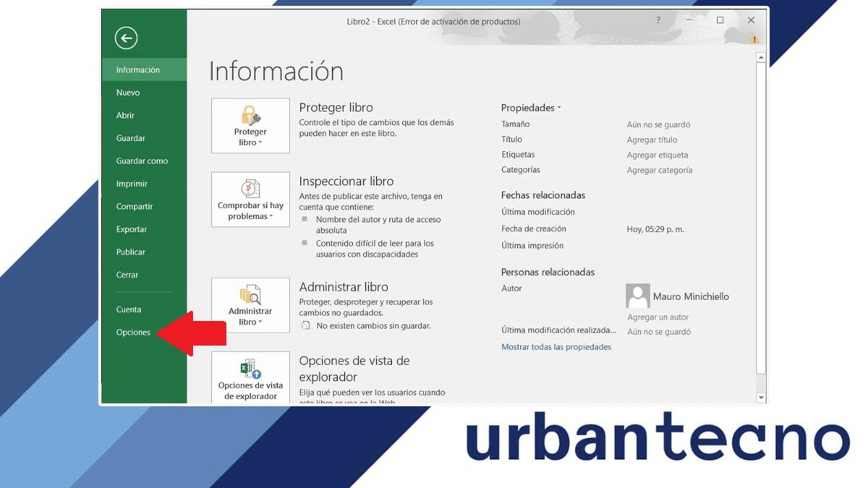The image size is (868, 488).
Task: Minimize the Excel window
Action: point(689,20)
